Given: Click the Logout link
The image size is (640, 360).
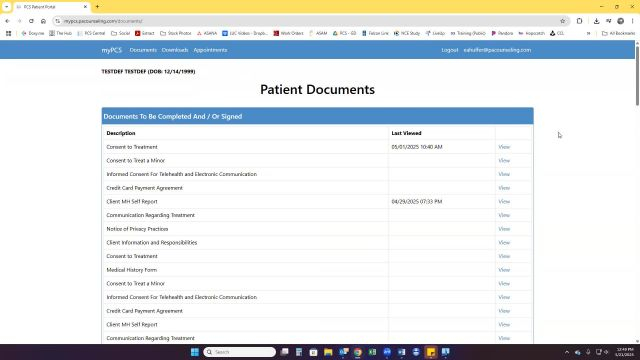Looking at the screenshot, I should pos(449,50).
